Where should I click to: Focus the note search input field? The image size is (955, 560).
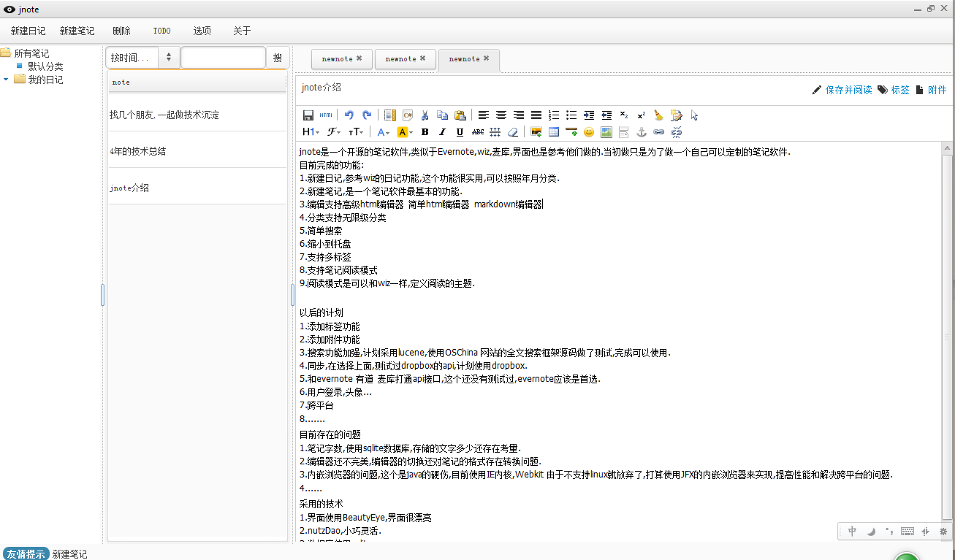pos(223,57)
